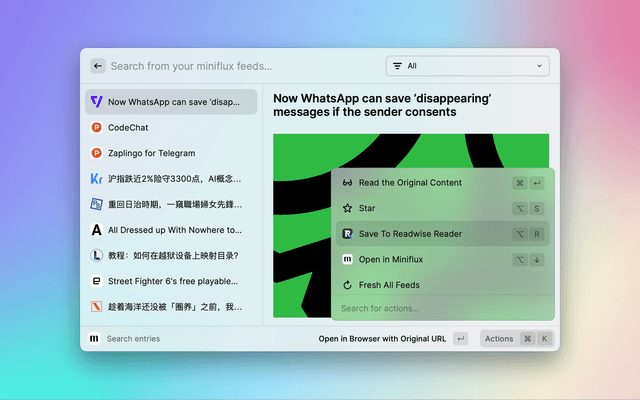640x400 pixels.
Task: Choose Read the Original Content action
Action: point(410,183)
